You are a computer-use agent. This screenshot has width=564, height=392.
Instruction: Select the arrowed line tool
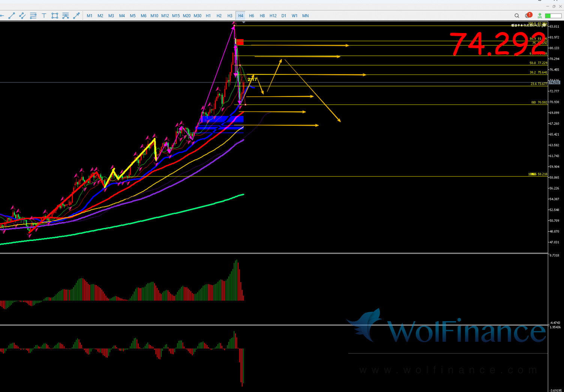coord(76,16)
